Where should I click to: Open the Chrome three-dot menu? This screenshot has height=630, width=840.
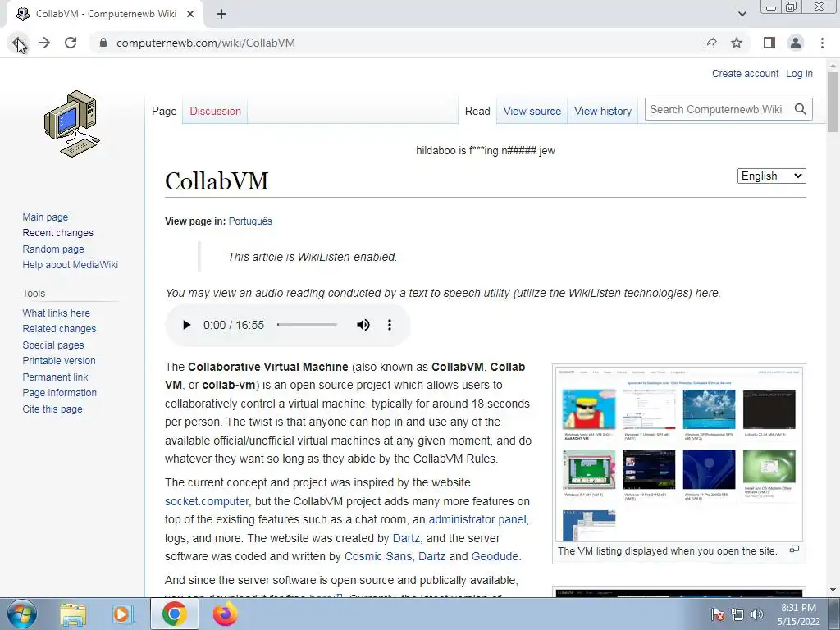822,43
